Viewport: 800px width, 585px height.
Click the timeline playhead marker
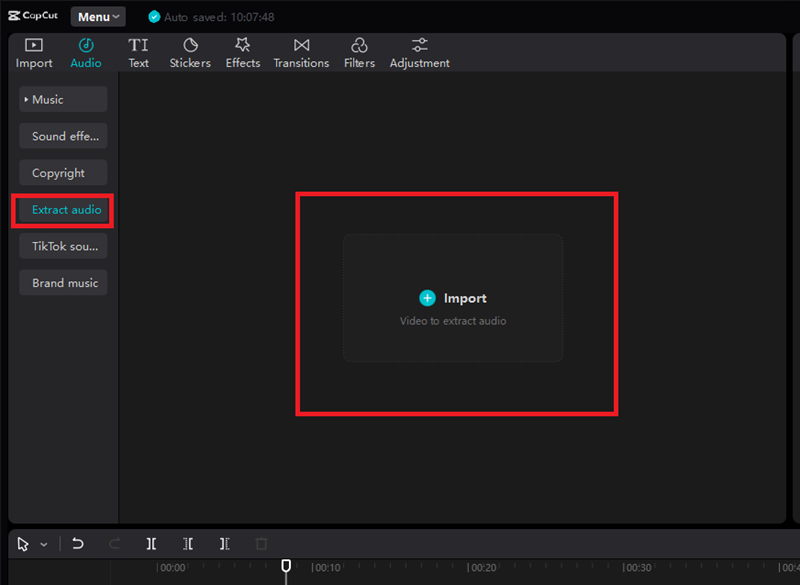click(x=286, y=567)
